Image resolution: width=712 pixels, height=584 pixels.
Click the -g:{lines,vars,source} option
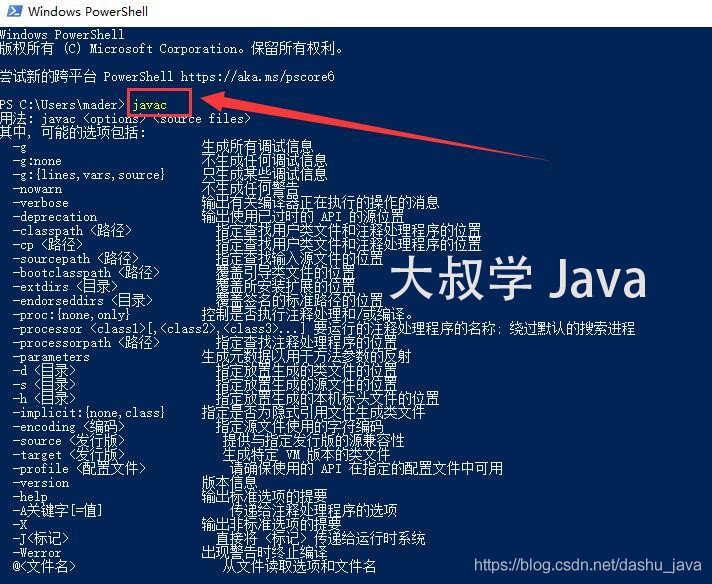pyautogui.click(x=89, y=175)
